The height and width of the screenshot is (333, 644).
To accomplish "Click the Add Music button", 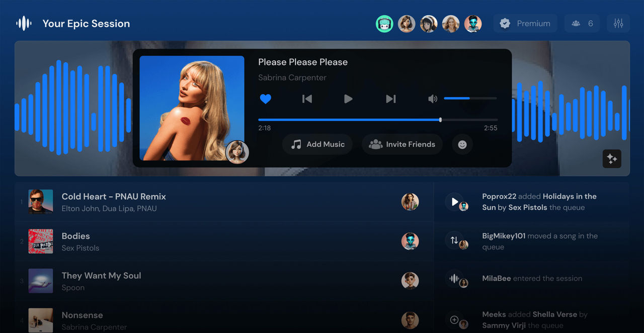I will [x=317, y=144].
